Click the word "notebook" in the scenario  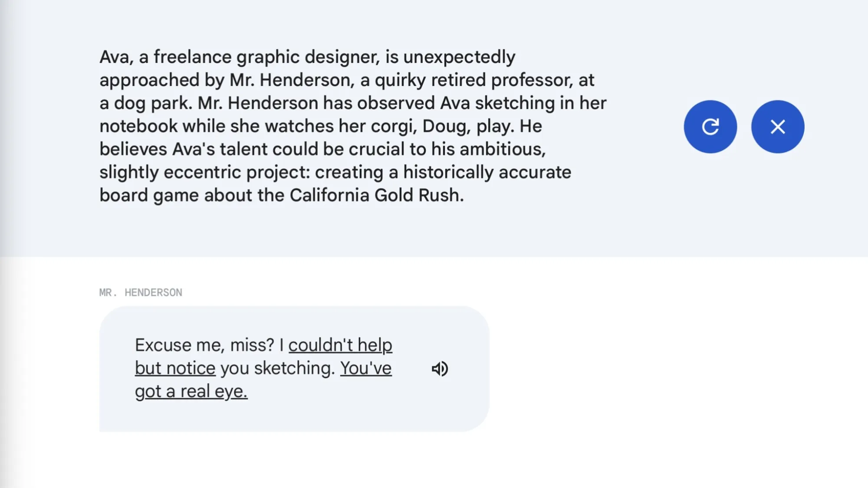click(138, 126)
